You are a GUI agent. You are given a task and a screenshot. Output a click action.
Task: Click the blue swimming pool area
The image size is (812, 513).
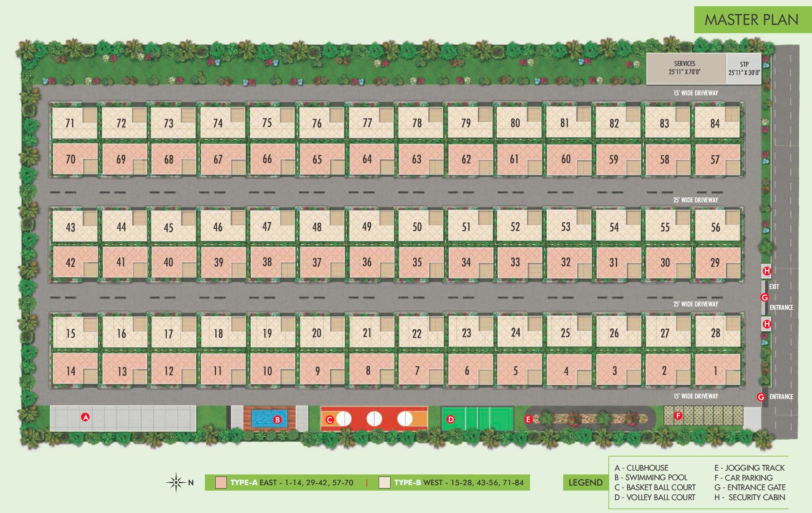262,418
